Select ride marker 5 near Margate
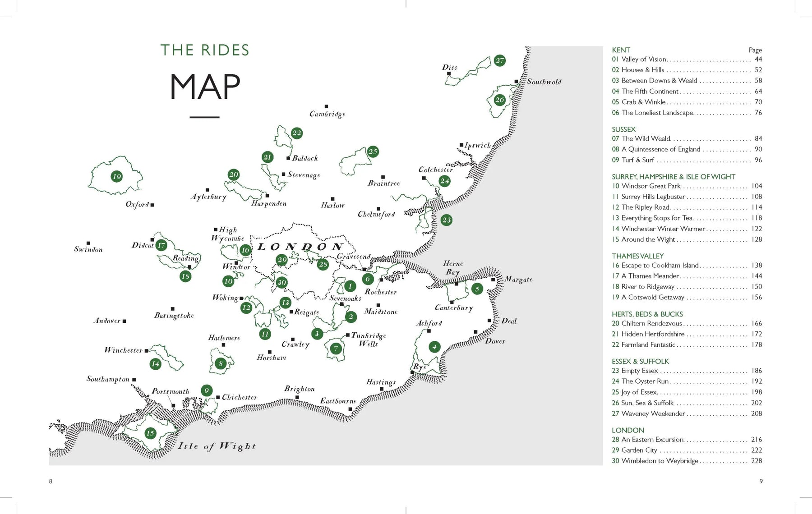Screen dimensions: 812x514 [477, 289]
